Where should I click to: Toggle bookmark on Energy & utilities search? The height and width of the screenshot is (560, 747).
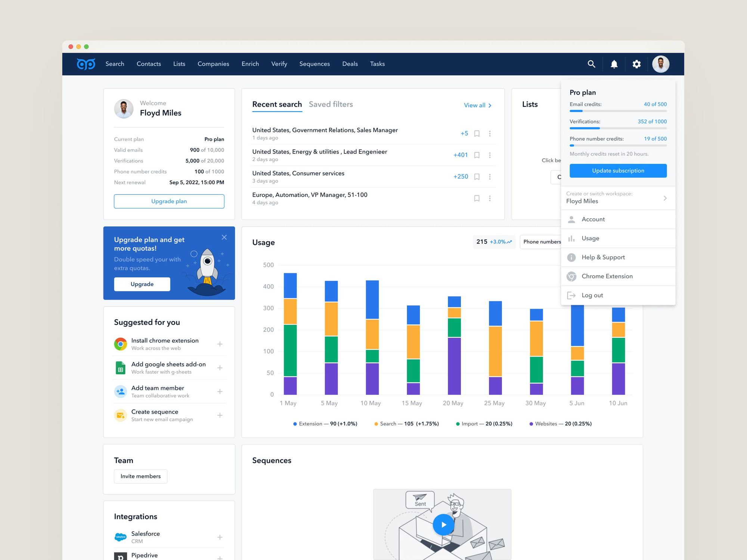point(477,155)
